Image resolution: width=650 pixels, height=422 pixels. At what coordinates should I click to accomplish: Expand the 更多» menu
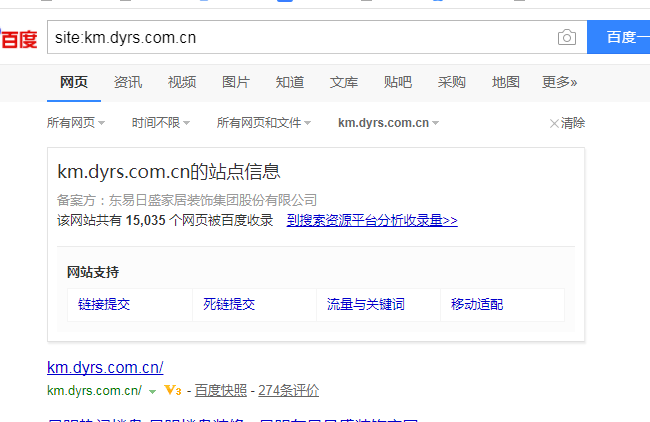click(x=559, y=82)
